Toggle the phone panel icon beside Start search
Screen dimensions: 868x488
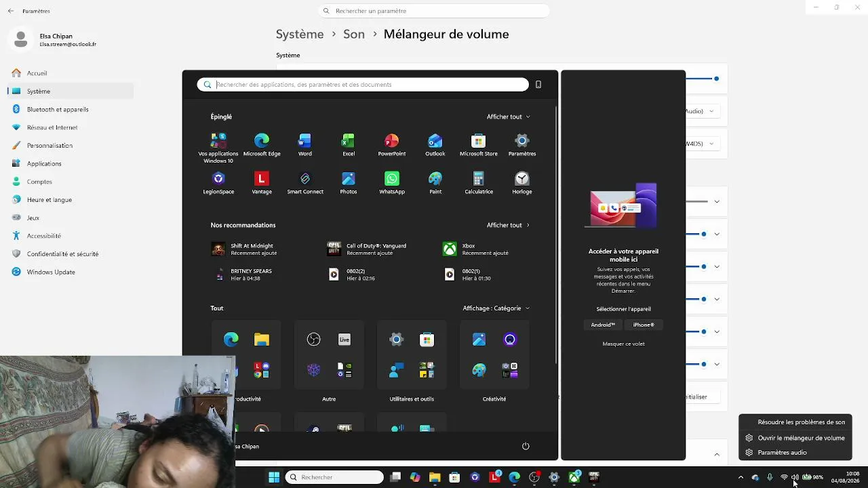538,85
